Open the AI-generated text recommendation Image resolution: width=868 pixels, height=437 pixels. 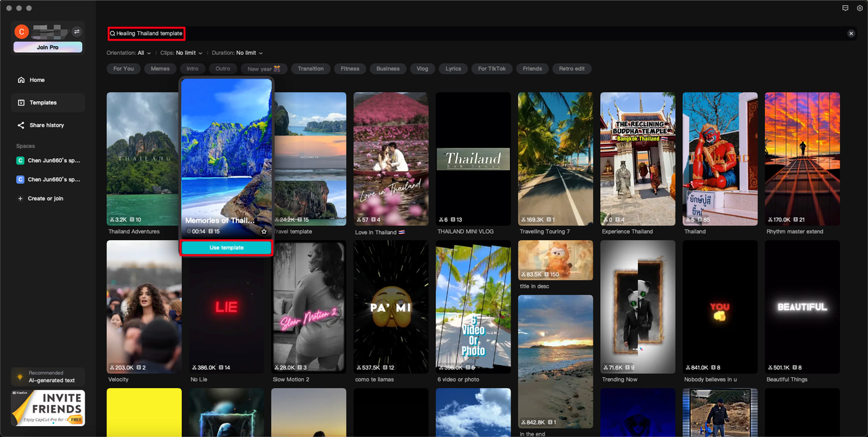tap(47, 377)
